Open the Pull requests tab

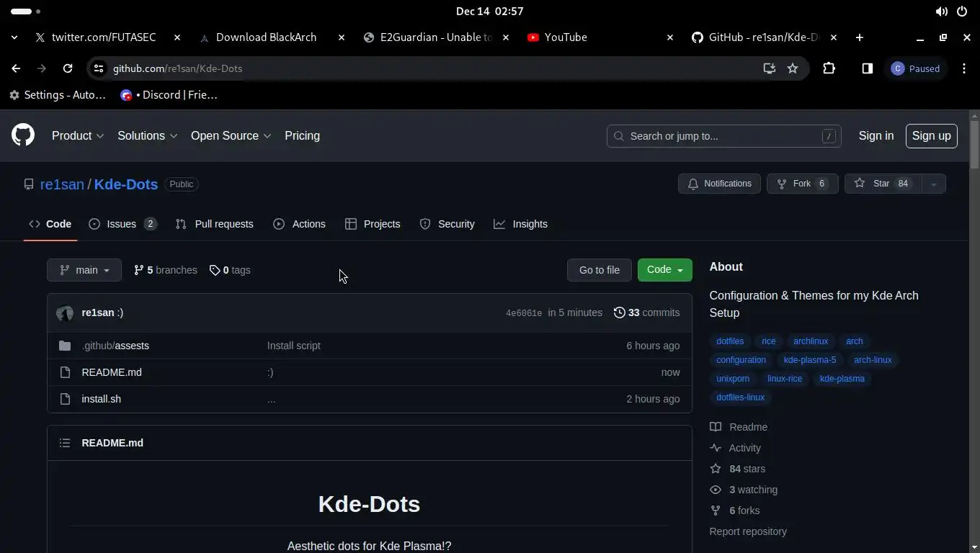coord(214,224)
